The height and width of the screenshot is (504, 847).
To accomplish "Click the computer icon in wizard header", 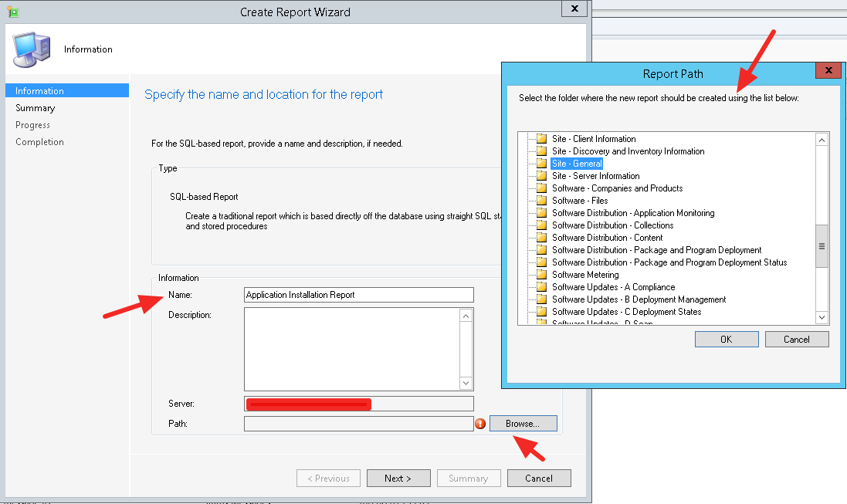I will (32, 49).
